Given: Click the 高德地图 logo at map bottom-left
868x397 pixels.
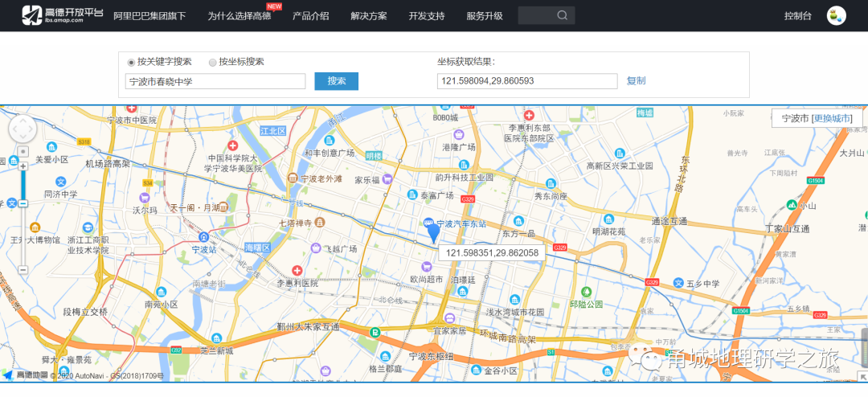Looking at the screenshot, I should (x=25, y=375).
